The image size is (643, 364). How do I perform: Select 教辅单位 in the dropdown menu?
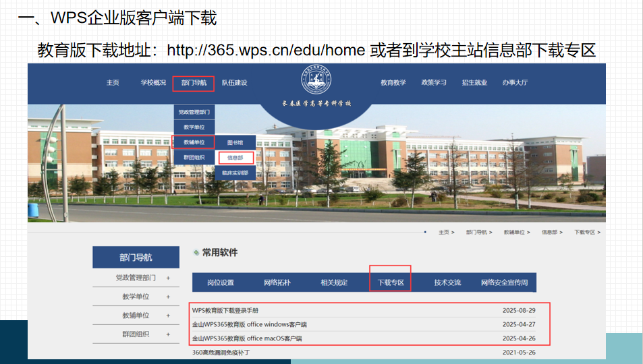tap(193, 142)
